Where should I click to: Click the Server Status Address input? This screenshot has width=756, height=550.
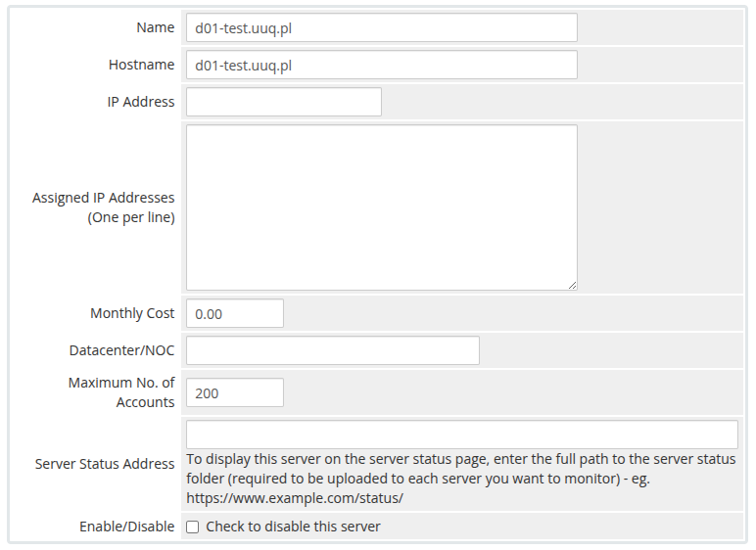click(x=461, y=435)
